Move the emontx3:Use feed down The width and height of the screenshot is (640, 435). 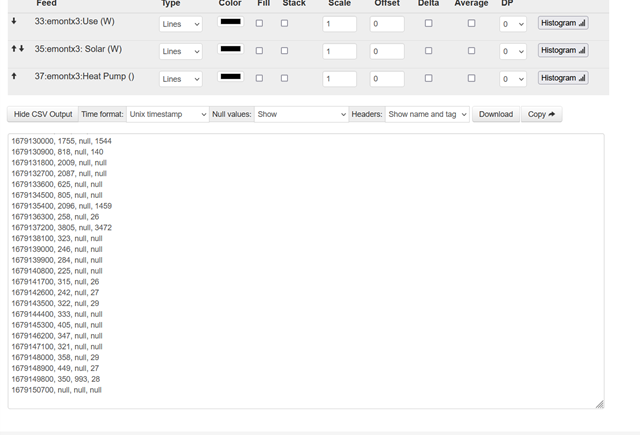[x=14, y=21]
